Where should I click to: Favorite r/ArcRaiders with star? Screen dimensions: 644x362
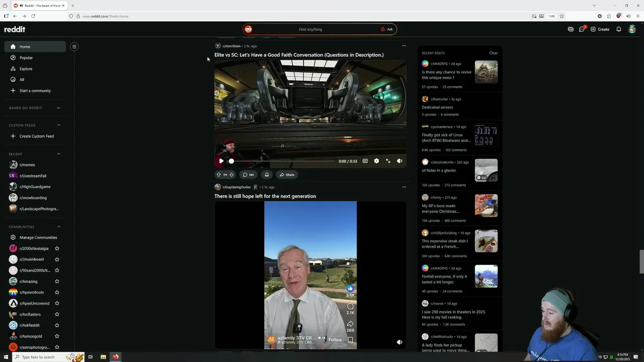[57, 314]
